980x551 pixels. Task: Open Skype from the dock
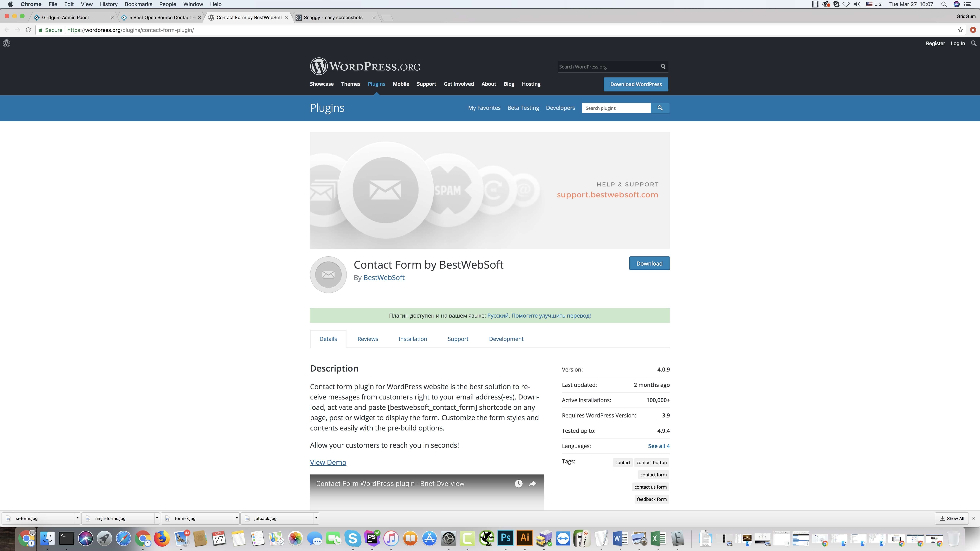[353, 538]
